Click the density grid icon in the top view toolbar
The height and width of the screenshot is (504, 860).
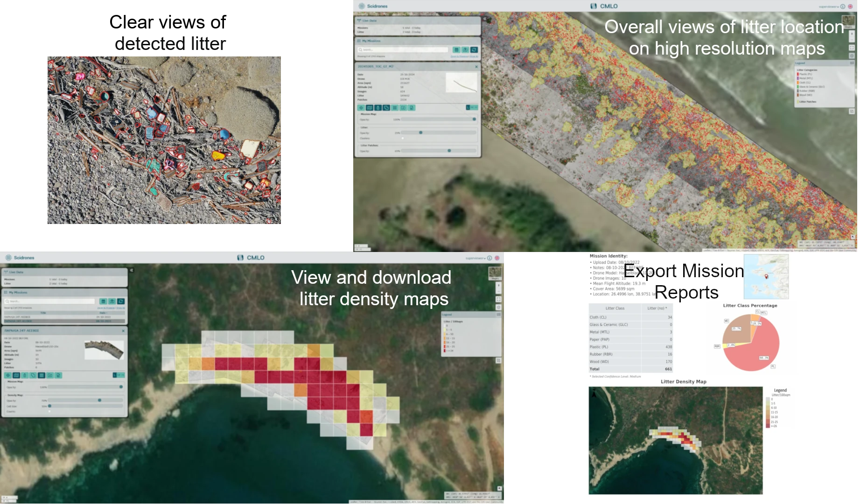click(395, 108)
